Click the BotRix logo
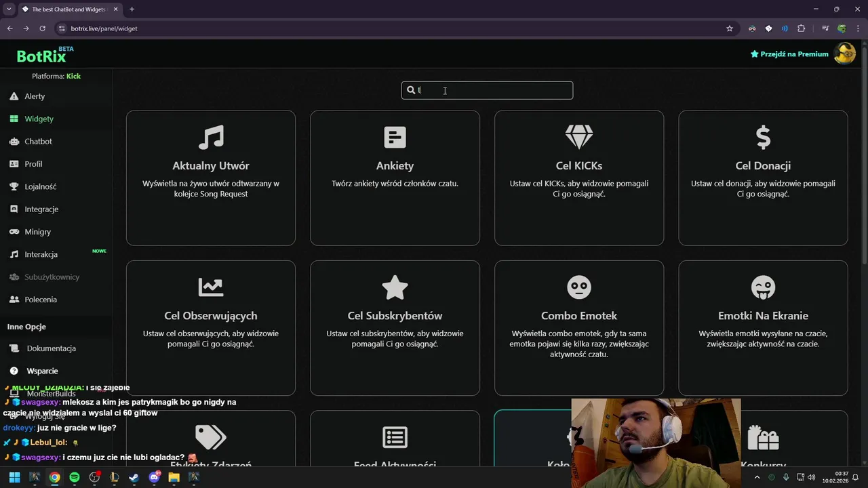 (x=45, y=55)
